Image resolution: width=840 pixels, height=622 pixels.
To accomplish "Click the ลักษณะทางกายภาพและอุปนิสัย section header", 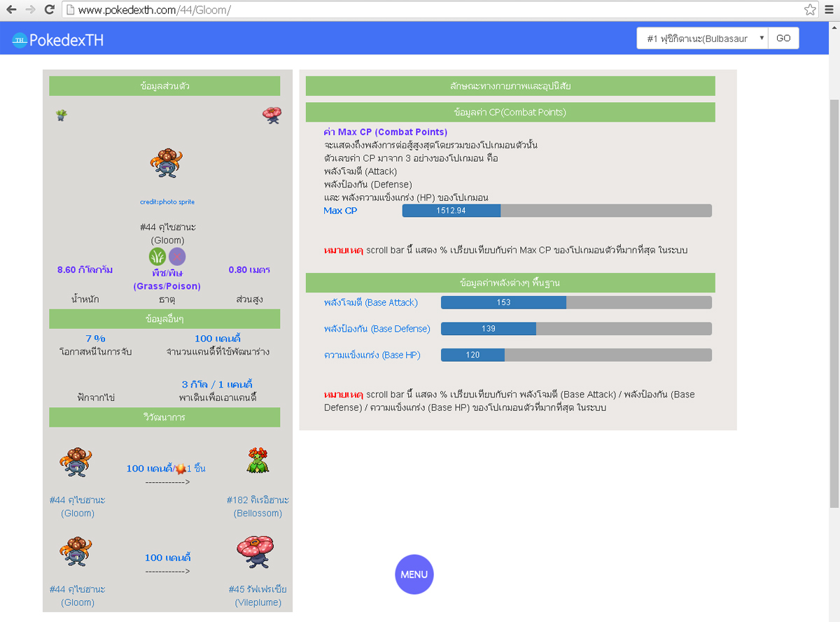I will [x=510, y=86].
